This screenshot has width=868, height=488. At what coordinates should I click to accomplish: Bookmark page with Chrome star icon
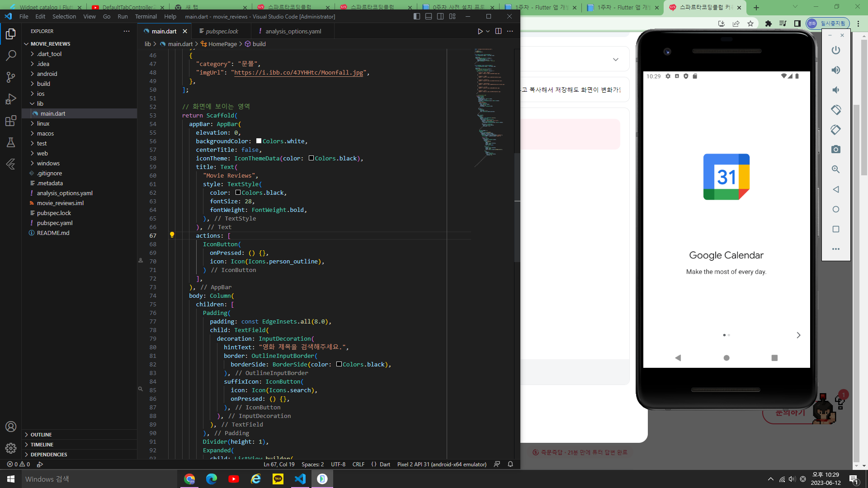(750, 23)
